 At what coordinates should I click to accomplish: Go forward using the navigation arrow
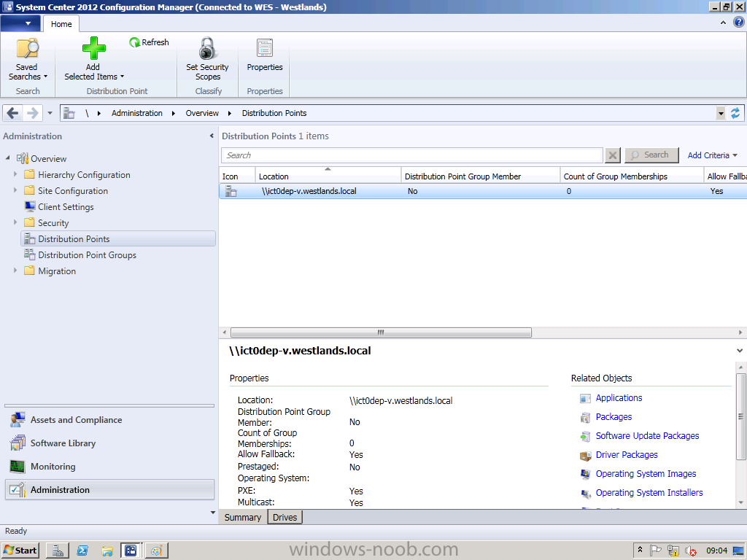(32, 113)
